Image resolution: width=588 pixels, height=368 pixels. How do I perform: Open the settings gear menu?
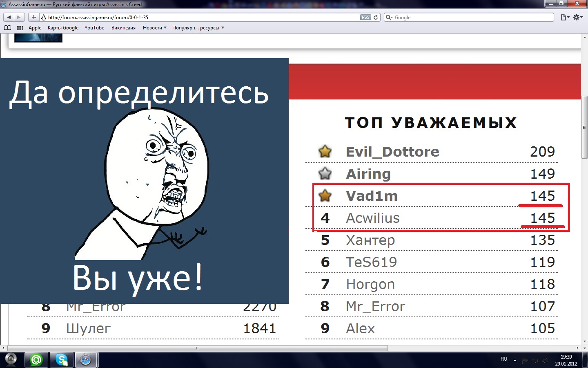tap(578, 17)
